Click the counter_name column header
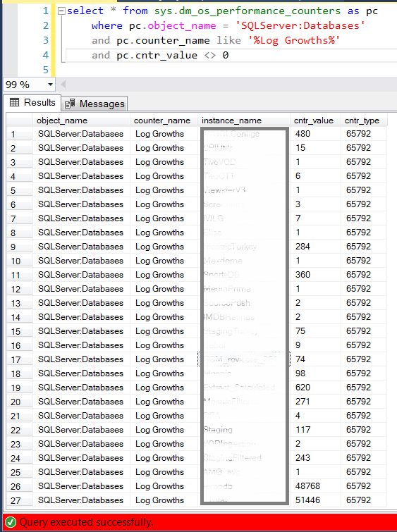The width and height of the screenshot is (397, 532). coord(164,120)
